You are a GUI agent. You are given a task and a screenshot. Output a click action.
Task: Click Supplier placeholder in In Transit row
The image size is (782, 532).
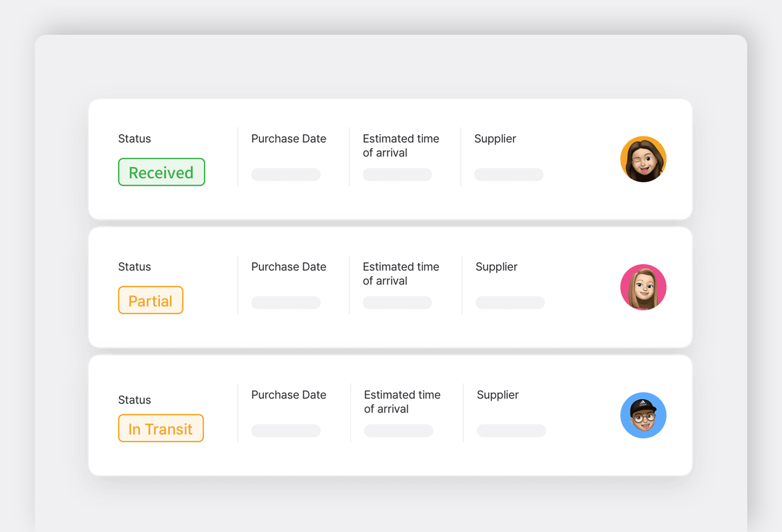(511, 430)
